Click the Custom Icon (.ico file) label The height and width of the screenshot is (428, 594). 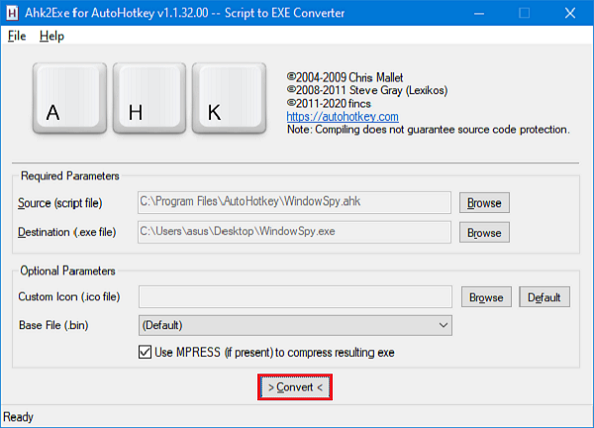pyautogui.click(x=69, y=297)
